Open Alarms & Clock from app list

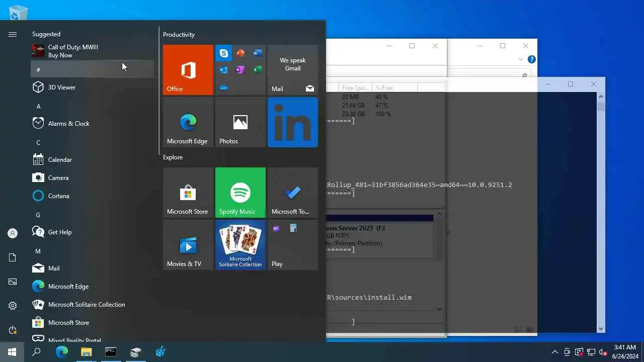[x=93, y=124]
